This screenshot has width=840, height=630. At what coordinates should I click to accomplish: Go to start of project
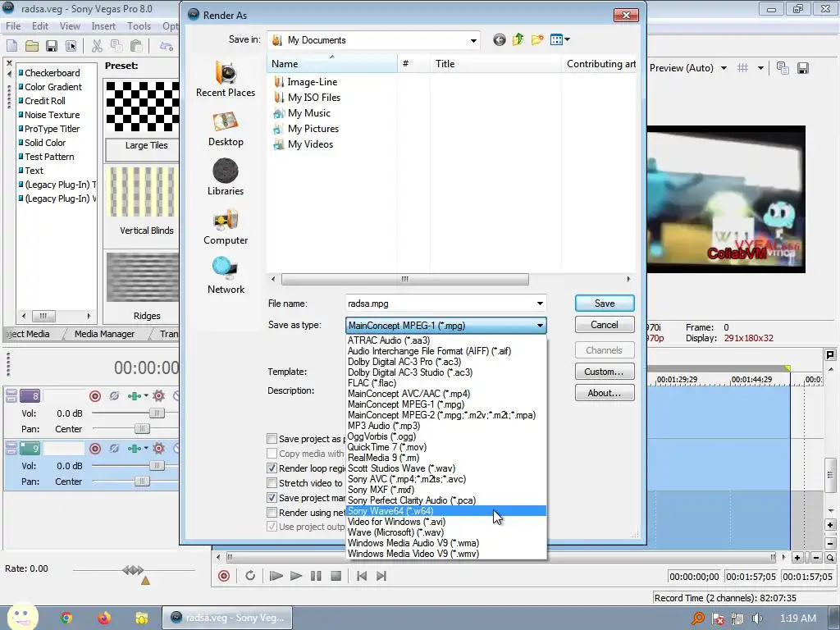tap(362, 576)
